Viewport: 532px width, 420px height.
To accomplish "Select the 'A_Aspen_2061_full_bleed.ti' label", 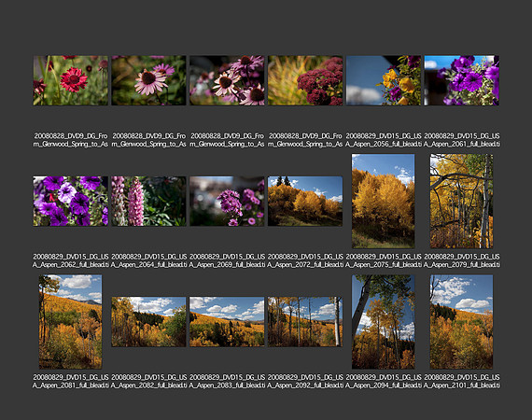I will coord(462,144).
